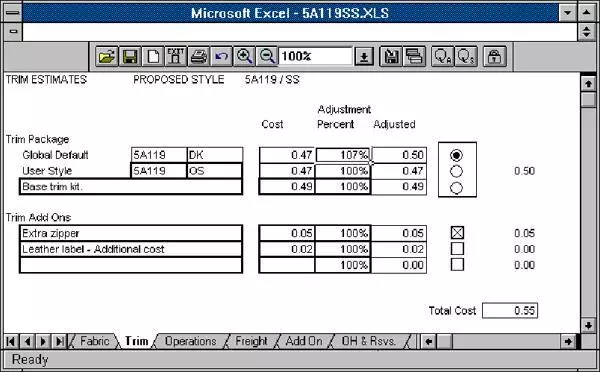
Task: Select the Trim sheet tab
Action: pos(136,341)
